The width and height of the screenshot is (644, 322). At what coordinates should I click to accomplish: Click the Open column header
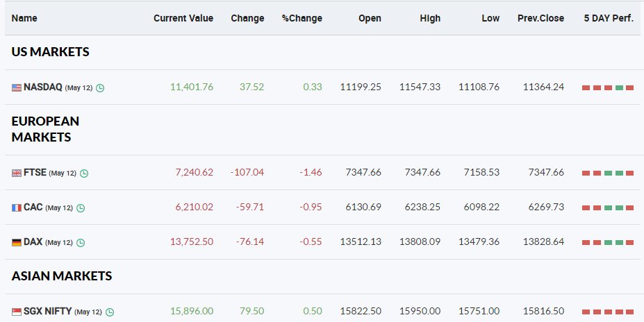370,19
